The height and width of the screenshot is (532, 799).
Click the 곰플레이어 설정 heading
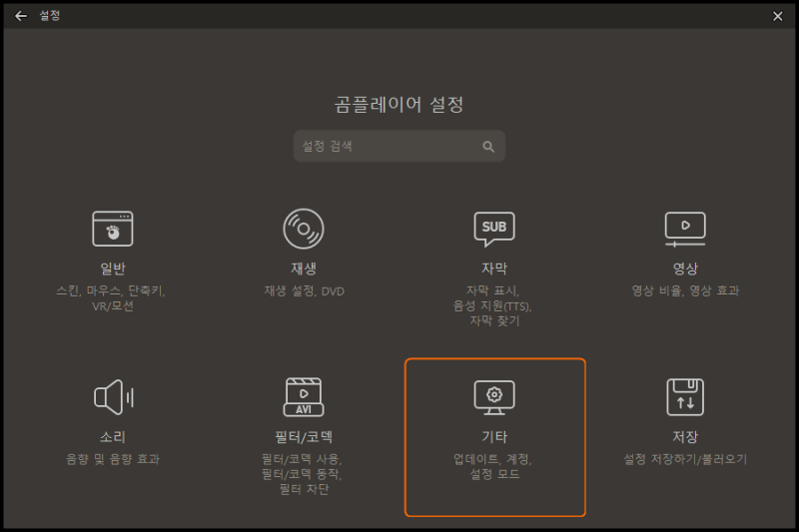(x=399, y=105)
